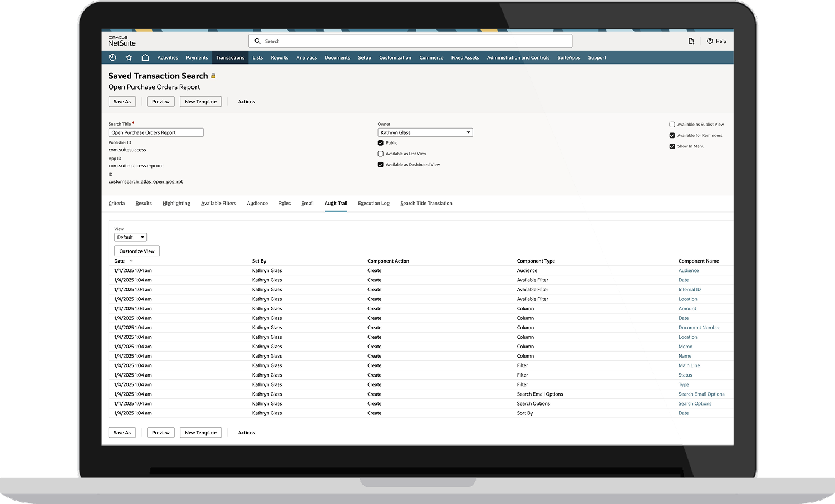Click the Customize View button

137,251
